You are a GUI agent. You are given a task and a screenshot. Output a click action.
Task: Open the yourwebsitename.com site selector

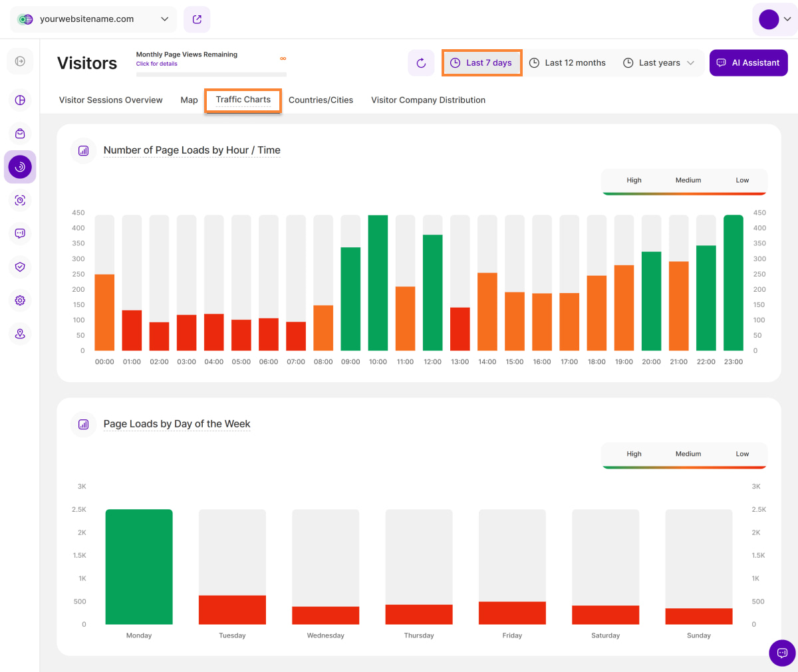point(94,19)
